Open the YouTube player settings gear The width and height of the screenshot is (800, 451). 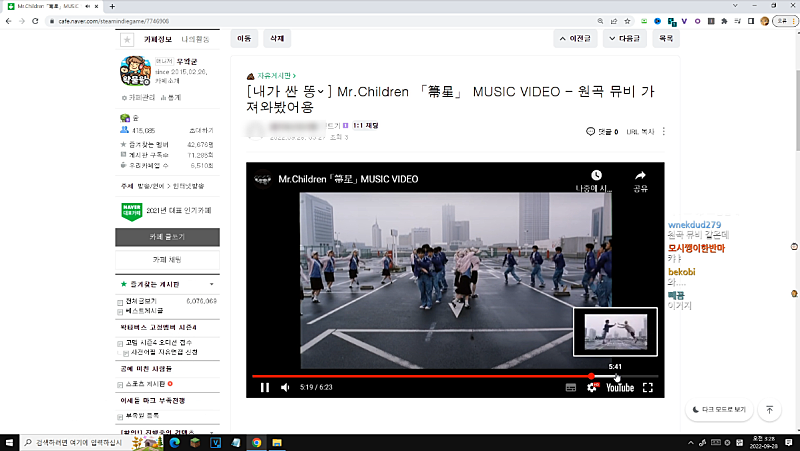click(x=591, y=387)
